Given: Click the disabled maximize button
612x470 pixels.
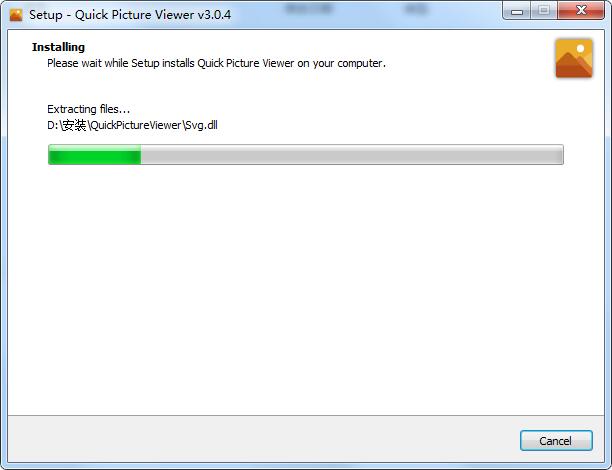Looking at the screenshot, I should [x=544, y=11].
